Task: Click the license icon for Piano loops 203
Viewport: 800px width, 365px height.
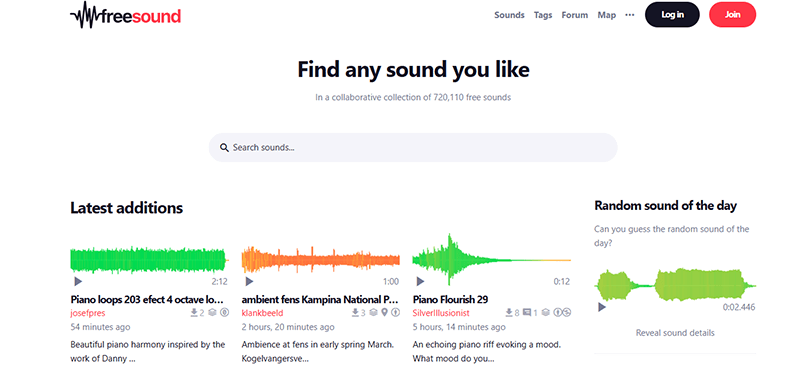Action: [x=224, y=312]
